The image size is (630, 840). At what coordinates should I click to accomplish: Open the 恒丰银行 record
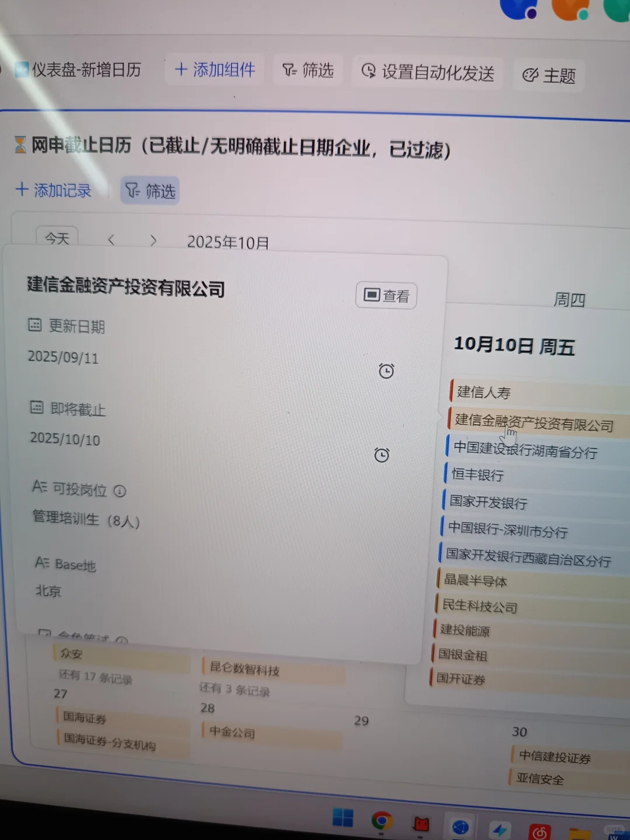(x=535, y=475)
